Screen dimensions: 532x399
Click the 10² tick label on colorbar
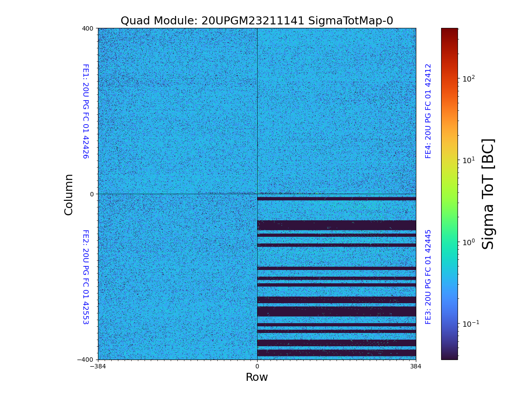point(469,78)
